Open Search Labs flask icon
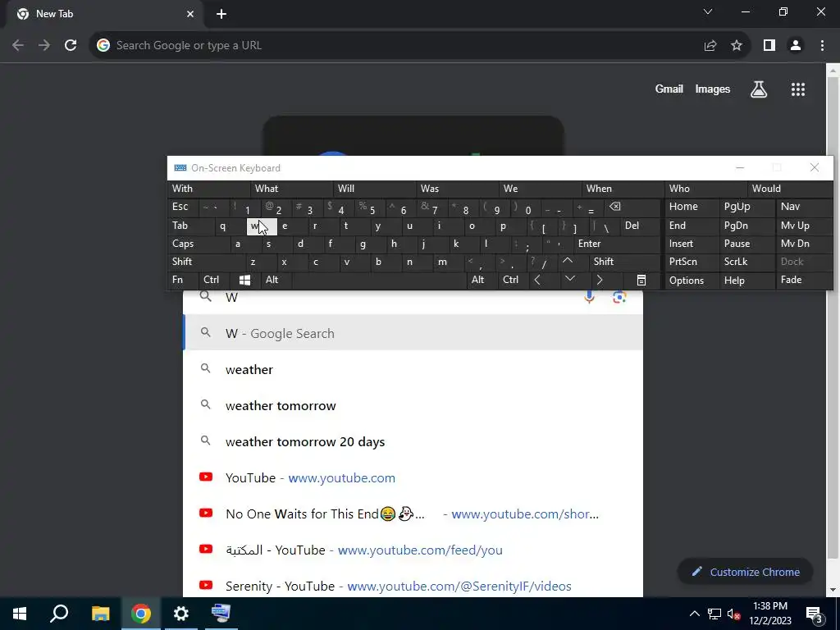The image size is (840, 630). click(x=759, y=89)
